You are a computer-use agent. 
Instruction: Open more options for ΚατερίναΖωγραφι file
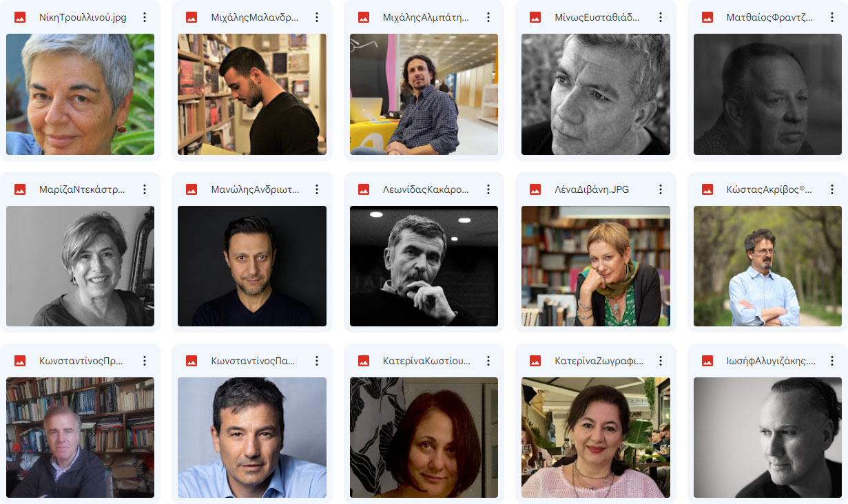point(661,361)
